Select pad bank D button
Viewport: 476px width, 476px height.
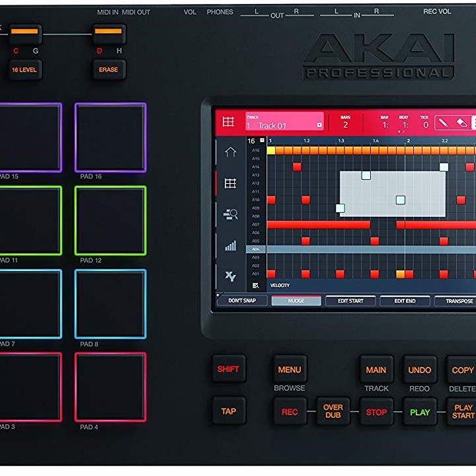108,34
